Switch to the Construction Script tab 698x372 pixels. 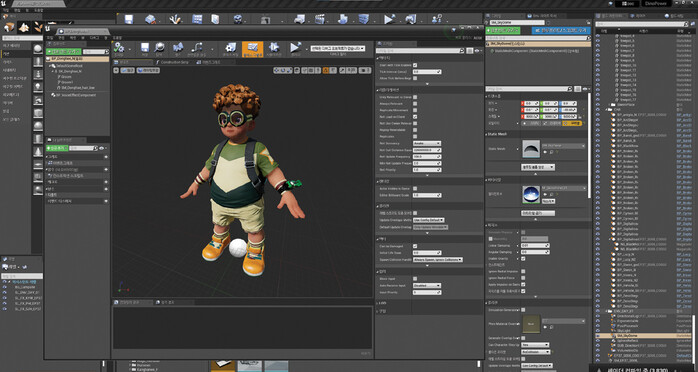tap(174, 62)
